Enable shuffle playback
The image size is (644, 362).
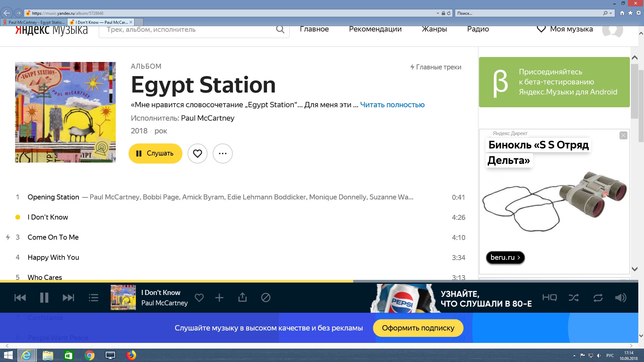[574, 298]
